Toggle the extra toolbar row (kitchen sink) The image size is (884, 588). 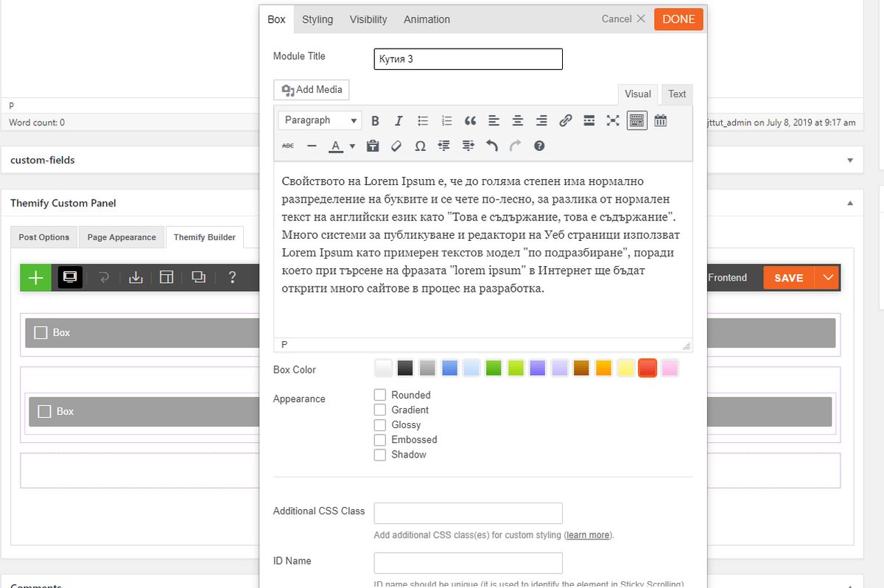[637, 121]
